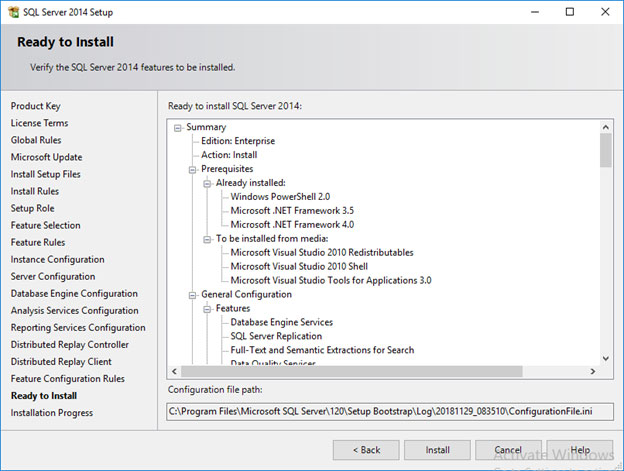This screenshot has width=624, height=471.
Task: Collapse the Summary tree node
Action: pyautogui.click(x=178, y=128)
